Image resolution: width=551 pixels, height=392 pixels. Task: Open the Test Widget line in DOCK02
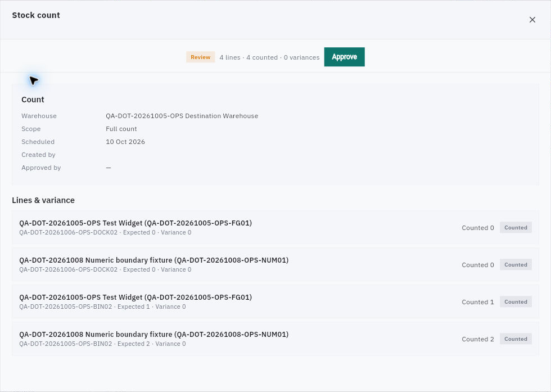(275, 227)
